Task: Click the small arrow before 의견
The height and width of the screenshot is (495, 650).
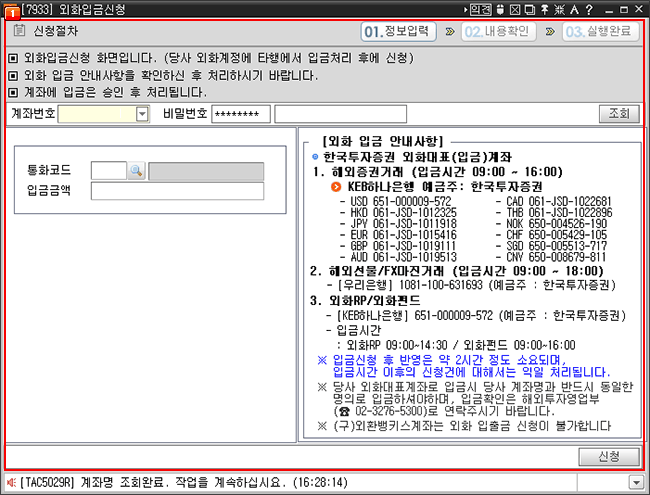Action: [466, 9]
